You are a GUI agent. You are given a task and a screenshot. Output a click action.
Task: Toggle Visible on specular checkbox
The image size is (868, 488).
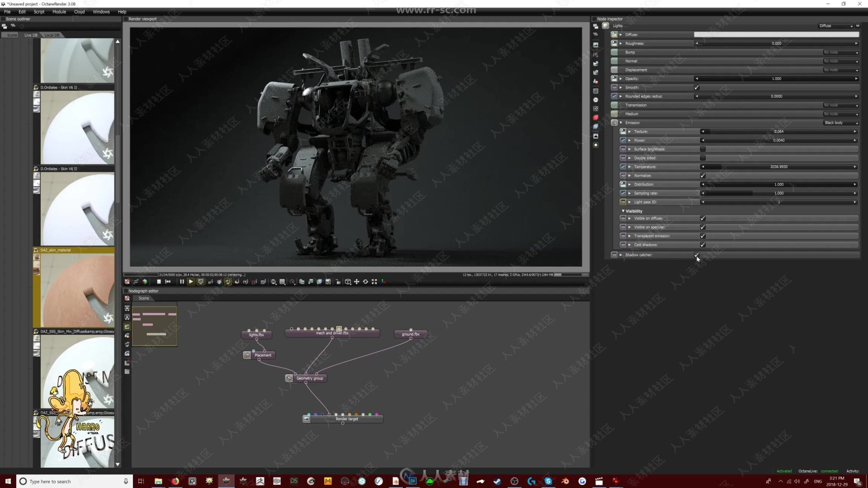[x=702, y=226]
